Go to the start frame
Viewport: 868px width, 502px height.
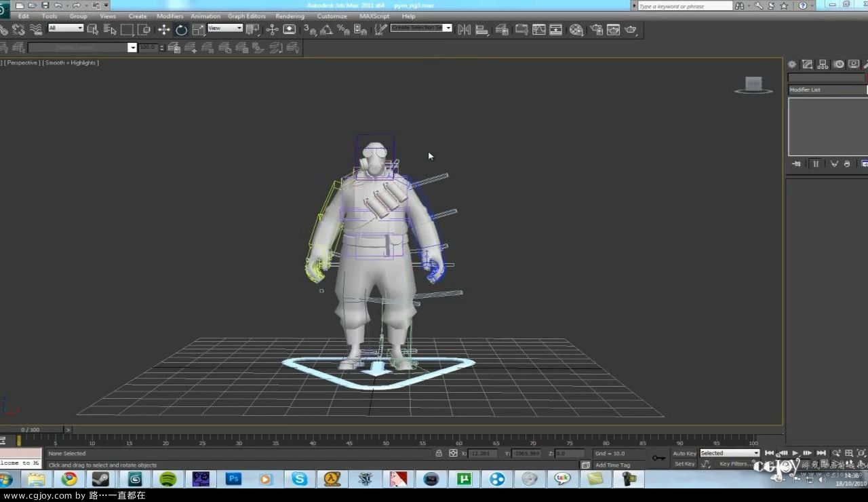coord(769,453)
